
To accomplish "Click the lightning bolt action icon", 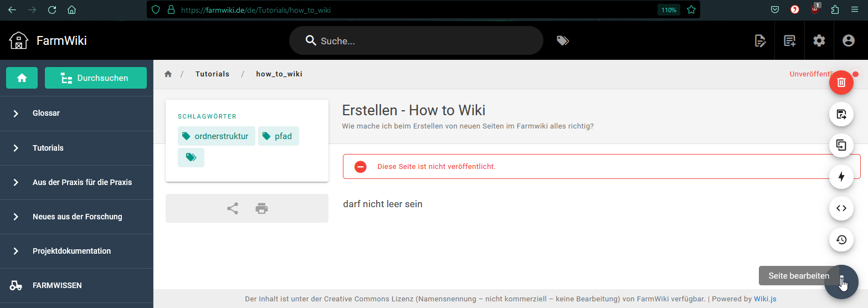I will click(x=841, y=177).
